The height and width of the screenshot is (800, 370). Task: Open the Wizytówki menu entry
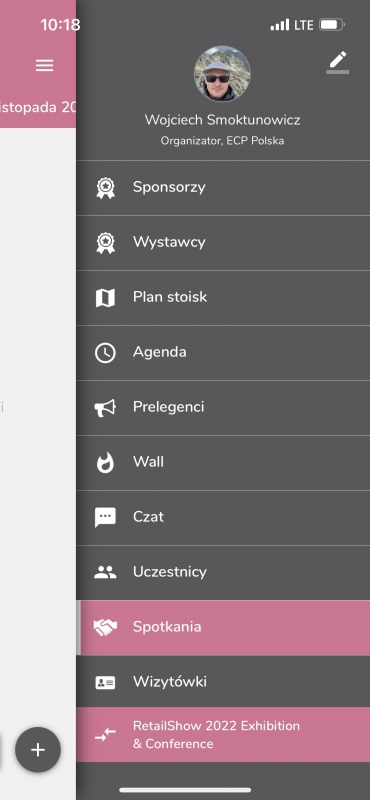pos(223,682)
